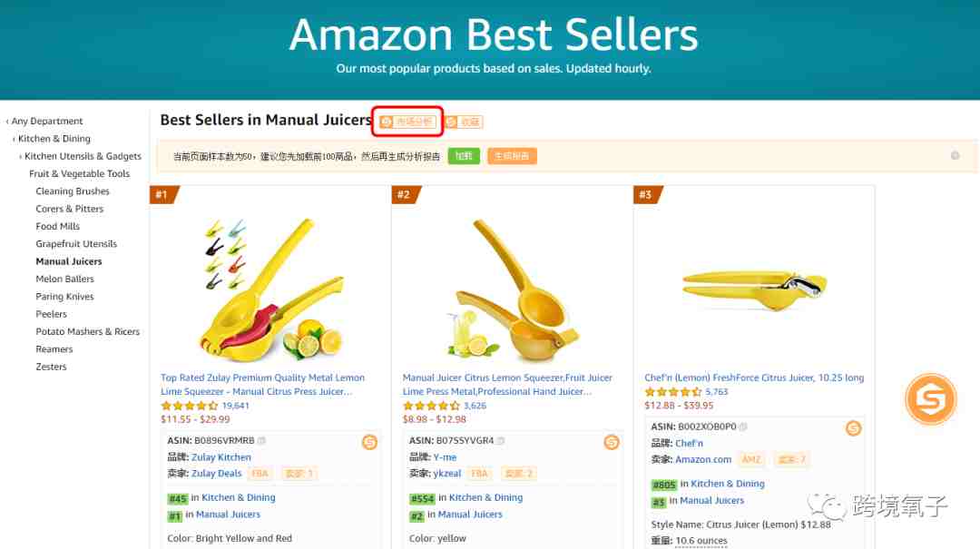Collapse to Kitchen & Dining category

[54, 138]
